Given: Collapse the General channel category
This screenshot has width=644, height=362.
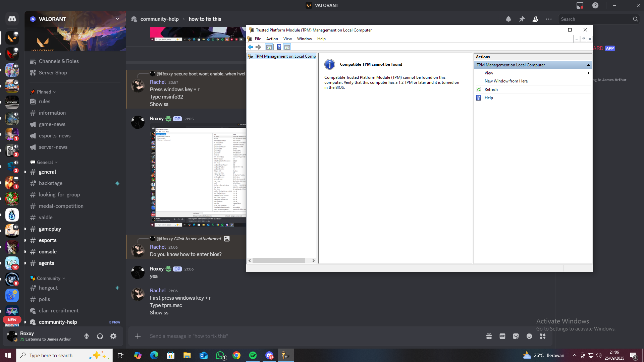Looking at the screenshot, I should point(45,162).
